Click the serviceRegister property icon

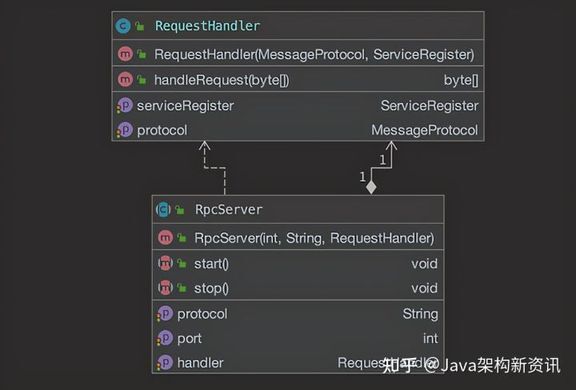point(125,105)
